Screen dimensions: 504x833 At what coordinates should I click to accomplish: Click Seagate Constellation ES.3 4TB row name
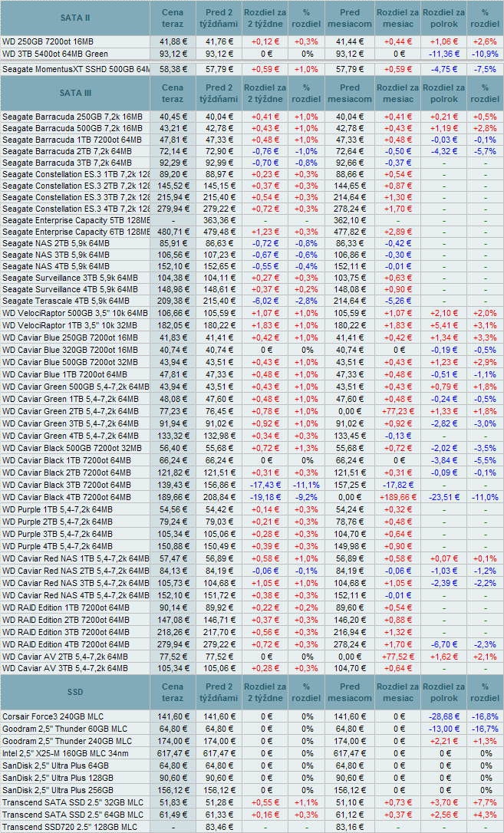[75, 209]
